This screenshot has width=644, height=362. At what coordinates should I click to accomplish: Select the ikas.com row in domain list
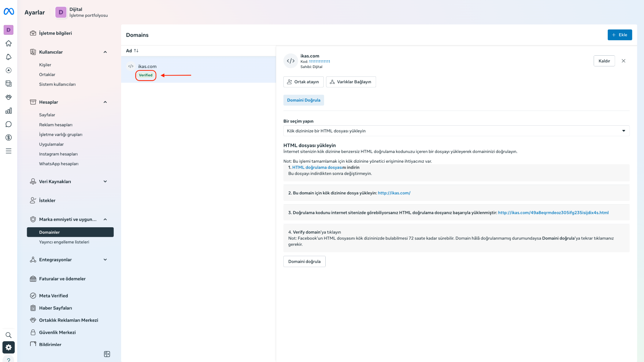199,70
